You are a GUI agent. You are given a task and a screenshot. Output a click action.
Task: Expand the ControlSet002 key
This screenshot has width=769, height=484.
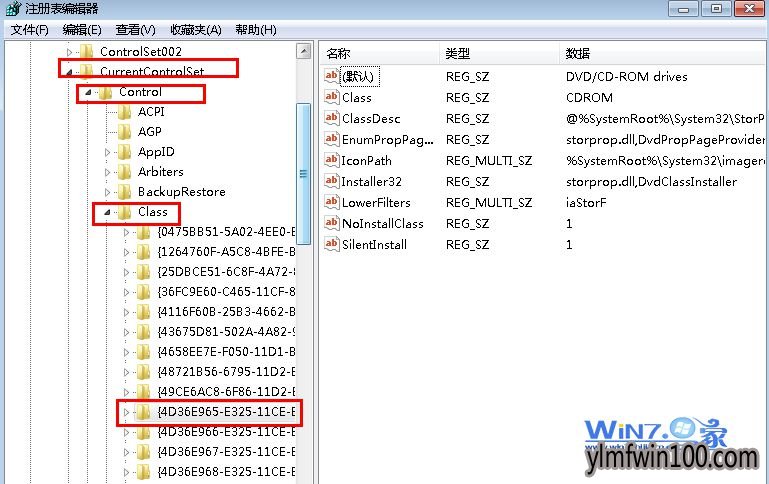[69, 51]
